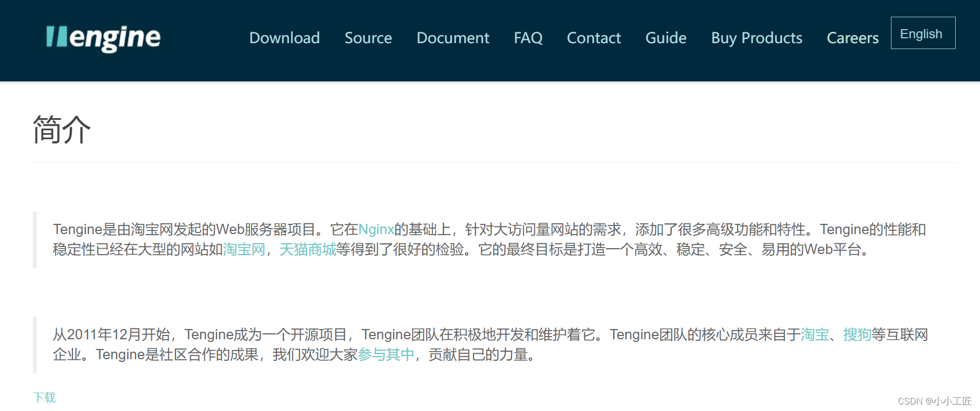Open the 天猫商城 link
980x411 pixels.
(308, 250)
